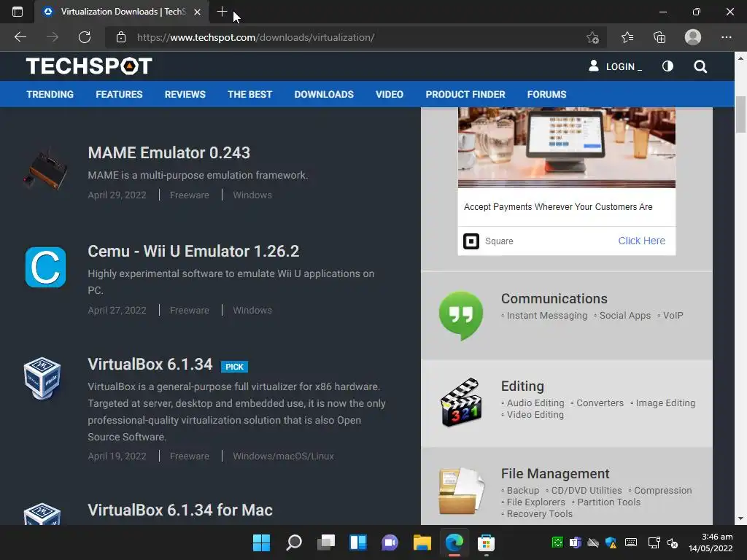747x560 pixels.
Task: Open browser Collections
Action: 659,37
